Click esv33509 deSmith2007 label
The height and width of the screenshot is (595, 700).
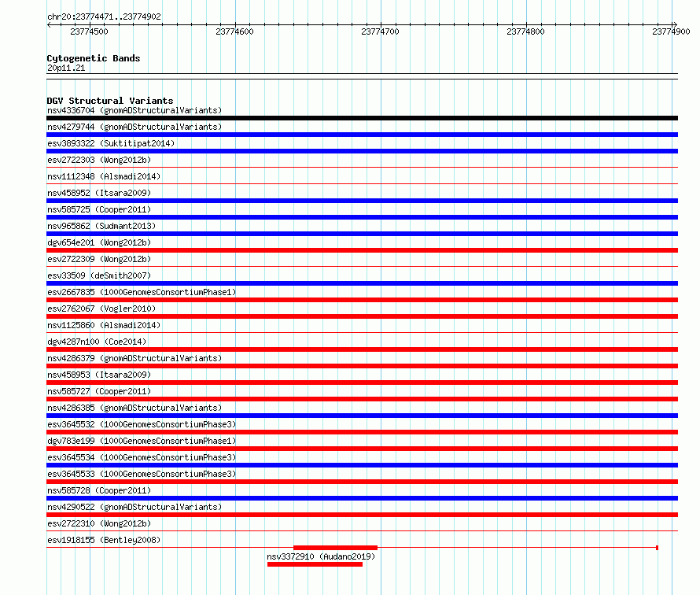coord(99,275)
